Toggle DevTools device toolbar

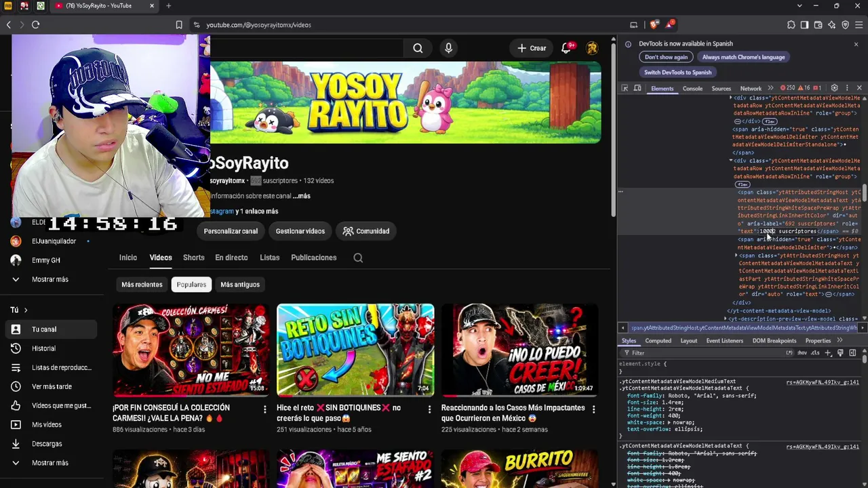637,88
